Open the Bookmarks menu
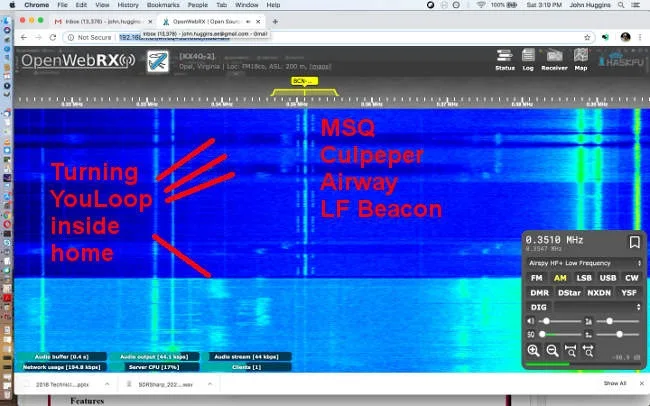Screen dimensions: 650x406 (163, 5)
